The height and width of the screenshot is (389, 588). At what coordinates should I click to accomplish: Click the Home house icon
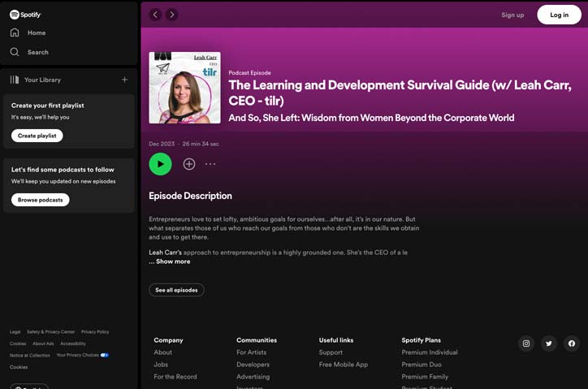click(15, 32)
